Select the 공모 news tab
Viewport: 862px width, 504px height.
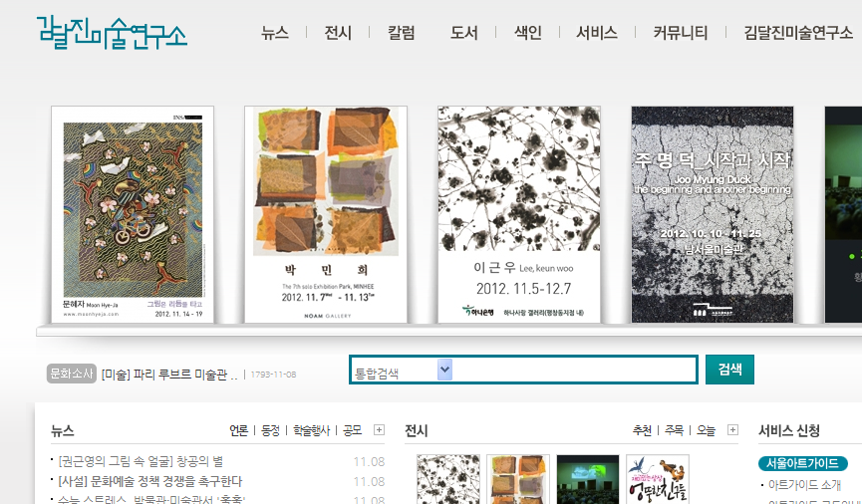click(353, 430)
